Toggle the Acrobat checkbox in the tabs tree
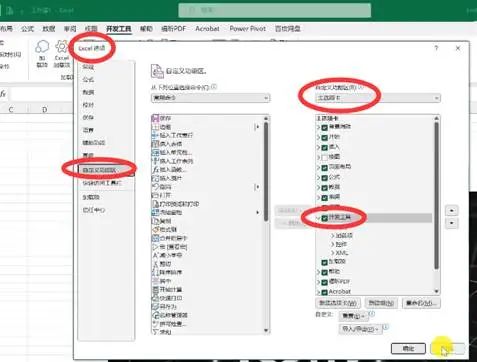Screen dimensions: 477x362 [x=325, y=292]
